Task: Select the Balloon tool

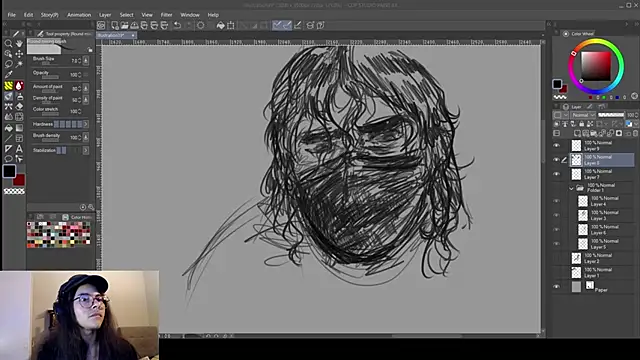Action: [x=8, y=159]
